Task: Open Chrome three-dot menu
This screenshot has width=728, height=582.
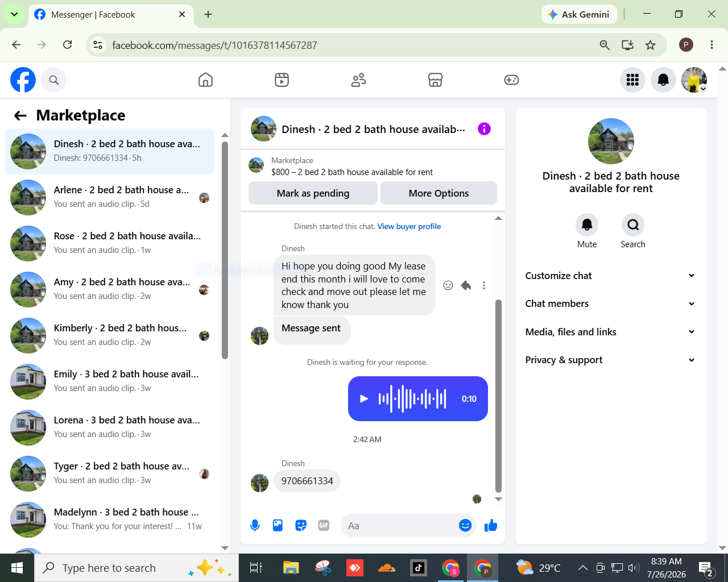Action: [x=712, y=45]
